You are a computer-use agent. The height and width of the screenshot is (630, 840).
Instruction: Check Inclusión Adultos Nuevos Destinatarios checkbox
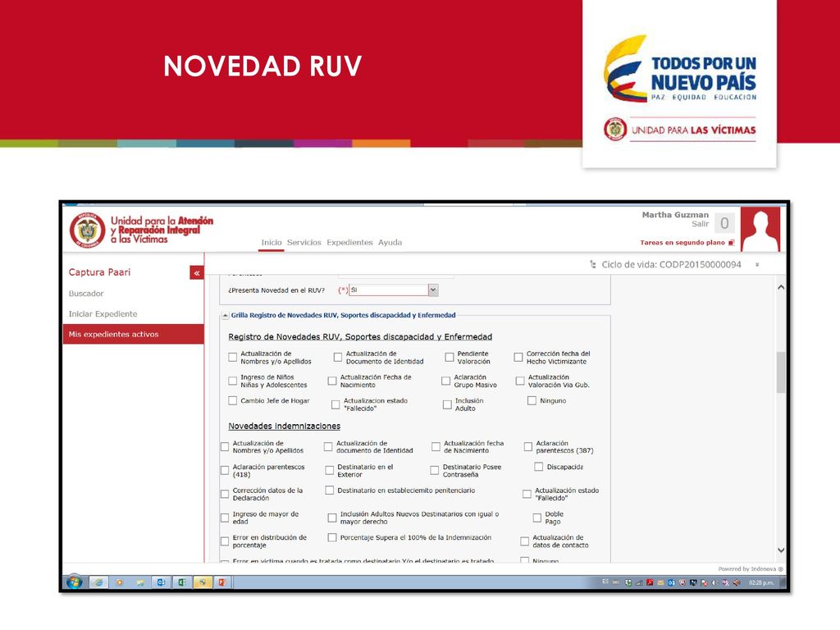pyautogui.click(x=332, y=518)
